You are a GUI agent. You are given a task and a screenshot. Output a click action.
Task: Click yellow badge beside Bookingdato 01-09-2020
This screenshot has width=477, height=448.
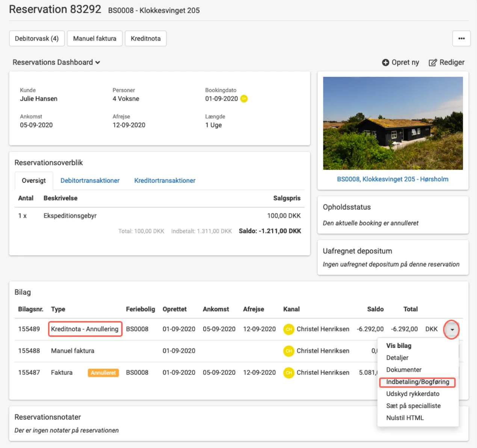point(244,99)
